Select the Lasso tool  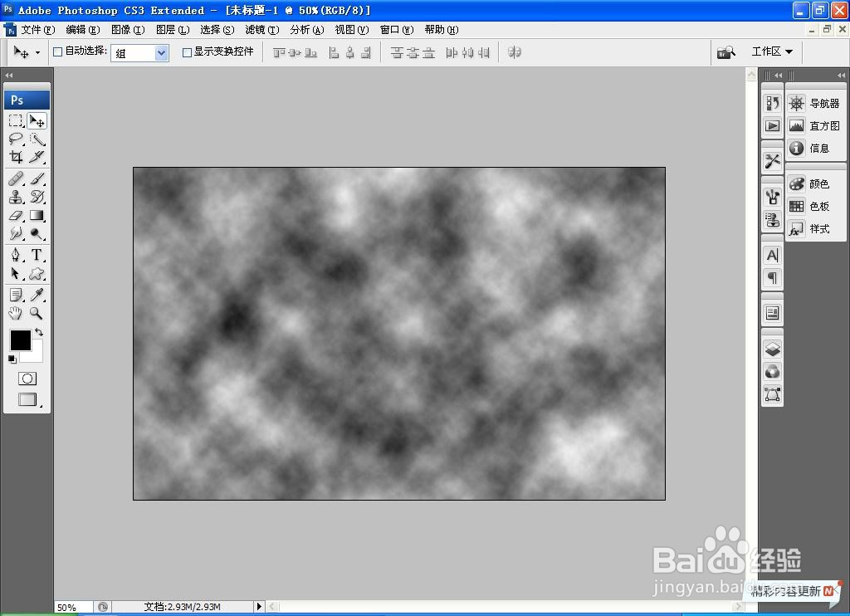pos(16,139)
